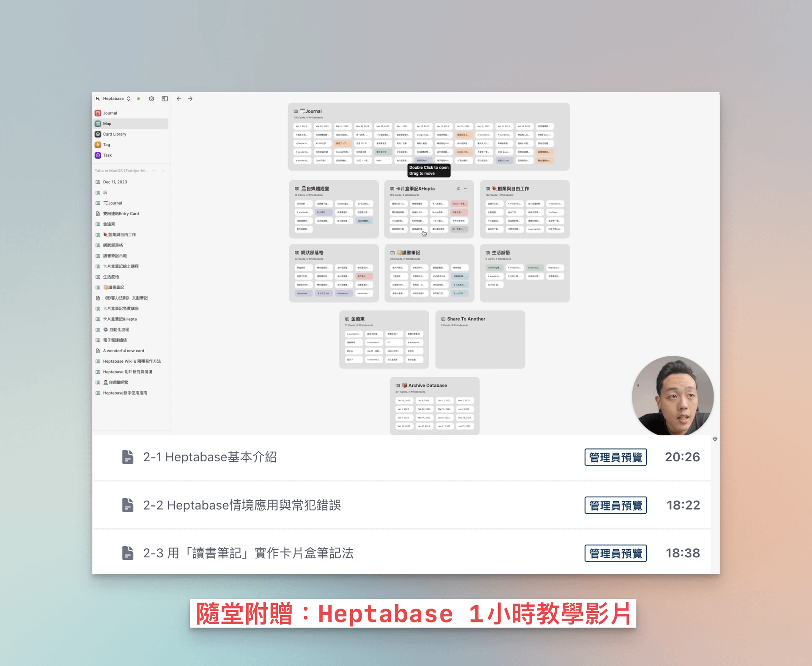Open the Tag section

[x=107, y=145]
